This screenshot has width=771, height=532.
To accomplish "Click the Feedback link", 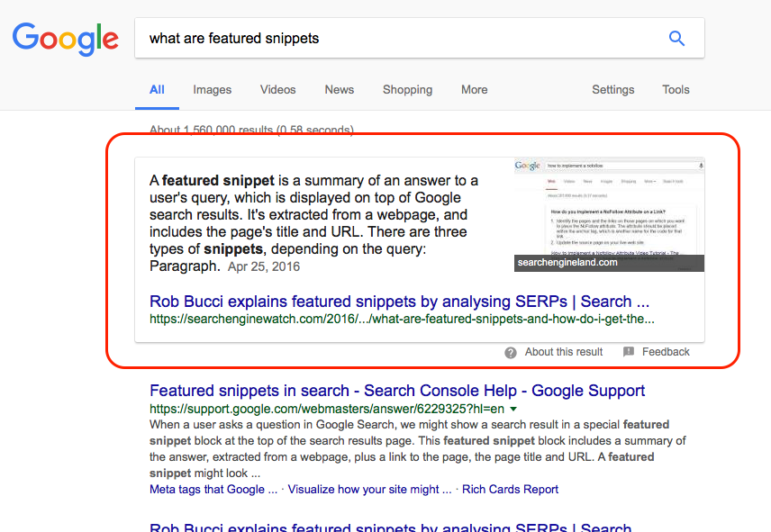I will [x=666, y=352].
